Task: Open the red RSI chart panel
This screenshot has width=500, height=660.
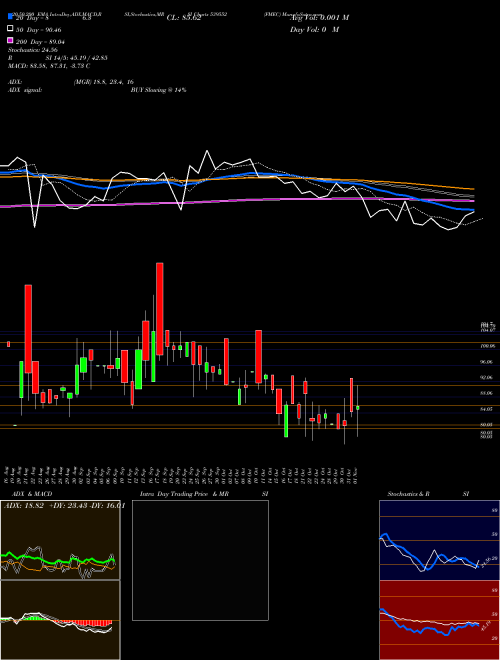Action: tap(439, 620)
